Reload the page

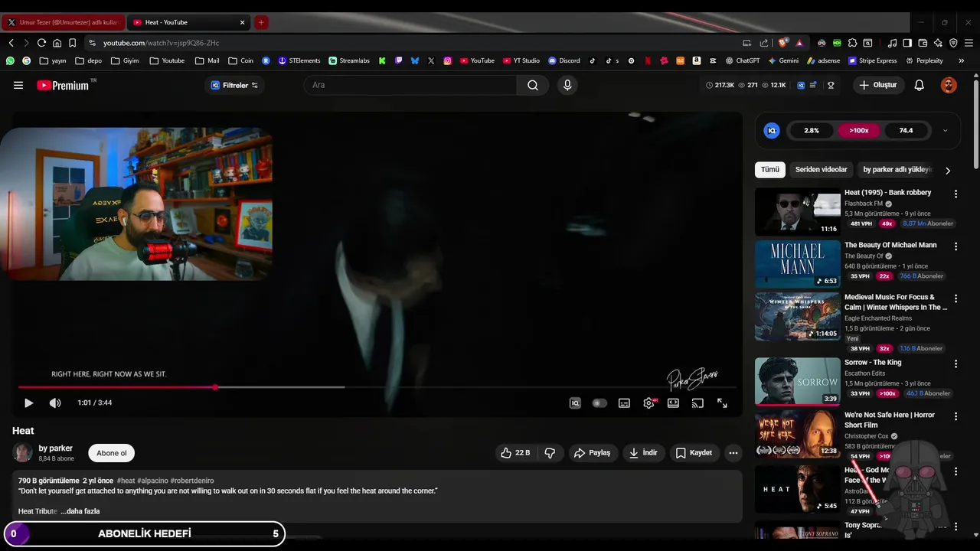click(x=41, y=43)
